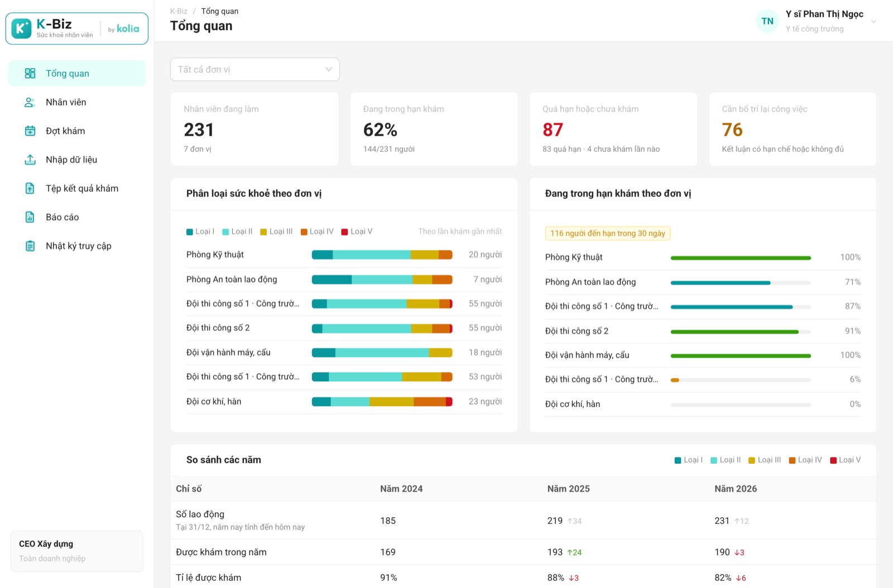Click the Loại V legend swatch in So sánh
The height and width of the screenshot is (588, 893).
[833, 460]
